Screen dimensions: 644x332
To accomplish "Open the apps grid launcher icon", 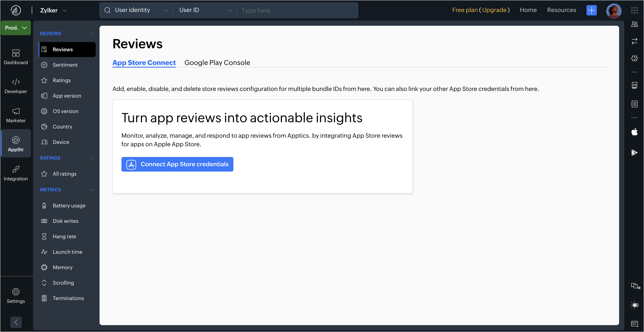I will 634,10.
